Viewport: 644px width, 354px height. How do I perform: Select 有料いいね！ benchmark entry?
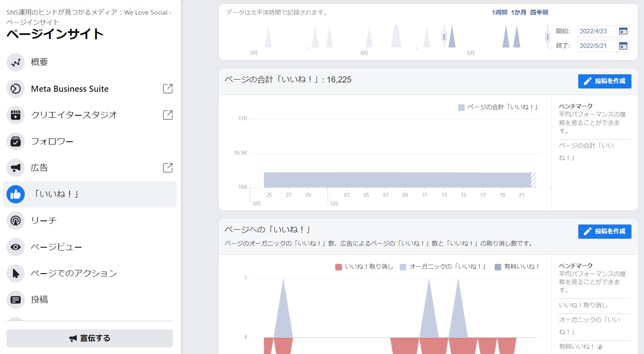[x=576, y=347]
